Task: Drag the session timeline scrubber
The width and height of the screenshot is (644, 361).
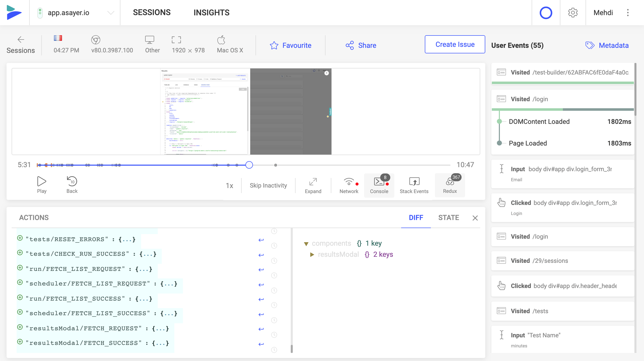Action: (x=249, y=164)
